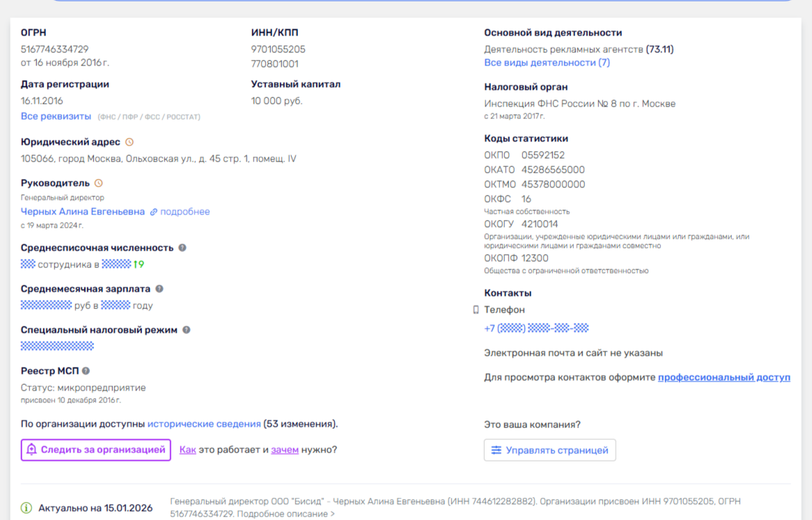The width and height of the screenshot is (812, 520).
Task: Select the КПП value 770801001
Action: [274, 63]
